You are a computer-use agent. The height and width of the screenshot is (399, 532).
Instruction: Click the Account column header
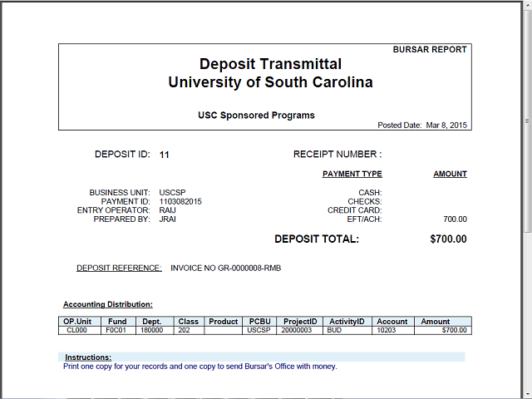pyautogui.click(x=393, y=322)
